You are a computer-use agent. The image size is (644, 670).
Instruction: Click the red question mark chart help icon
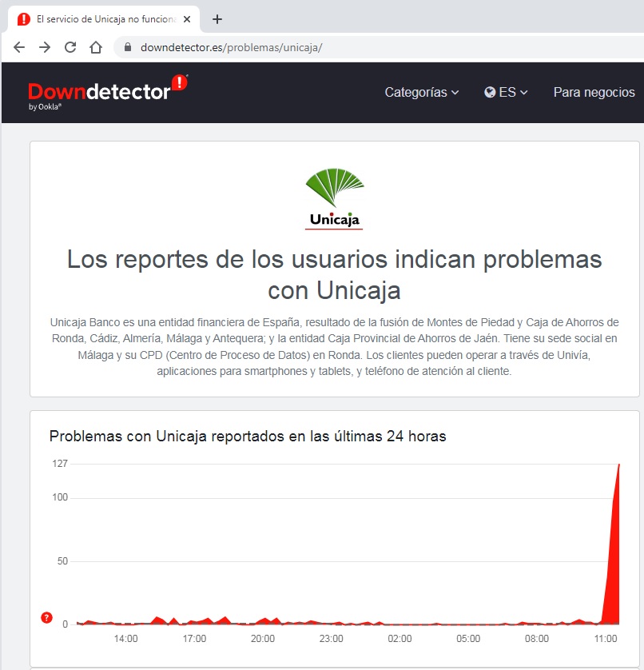point(46,617)
